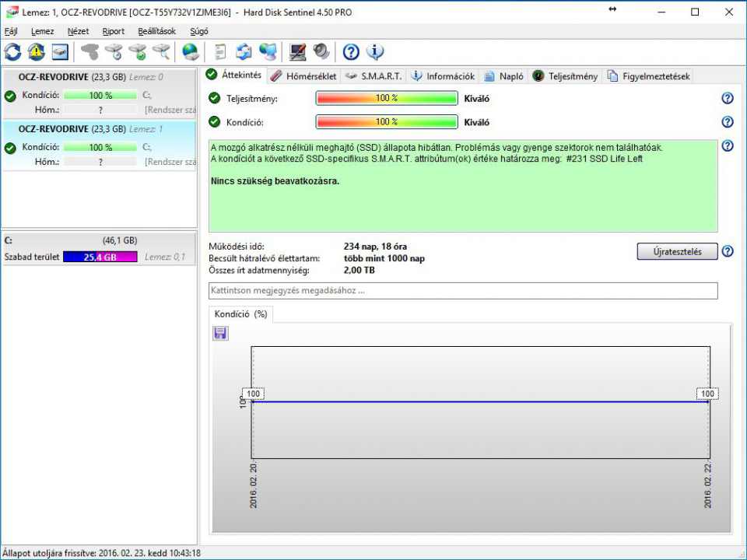
Task: Open the Lemez menu
Action: click(42, 31)
